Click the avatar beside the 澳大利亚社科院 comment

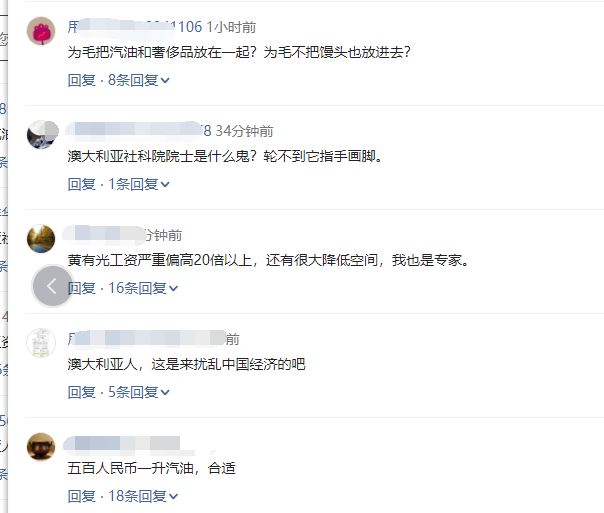coord(41,135)
